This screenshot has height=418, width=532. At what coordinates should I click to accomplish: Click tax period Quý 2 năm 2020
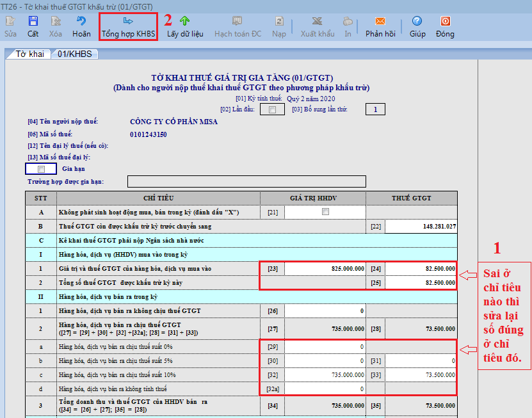(310, 99)
